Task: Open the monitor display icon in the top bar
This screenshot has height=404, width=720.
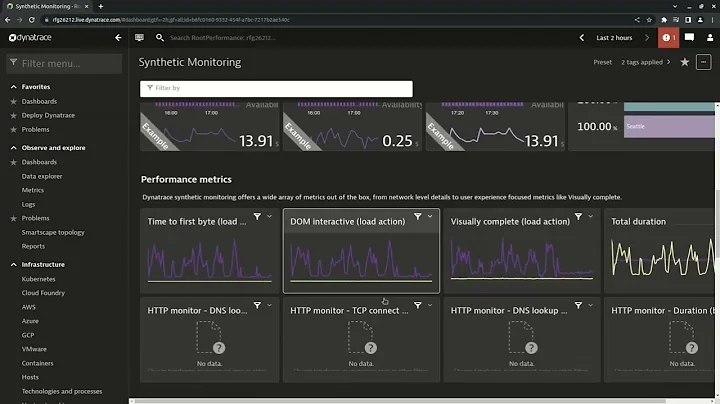Action: pos(139,38)
